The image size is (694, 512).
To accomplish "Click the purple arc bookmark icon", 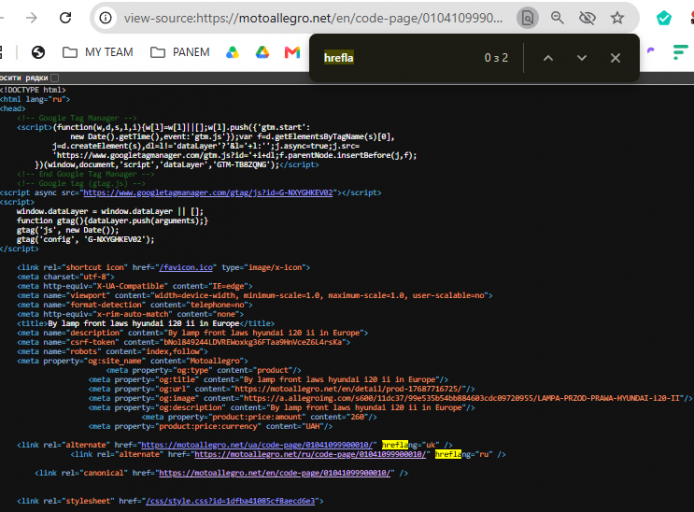I will (651, 50).
